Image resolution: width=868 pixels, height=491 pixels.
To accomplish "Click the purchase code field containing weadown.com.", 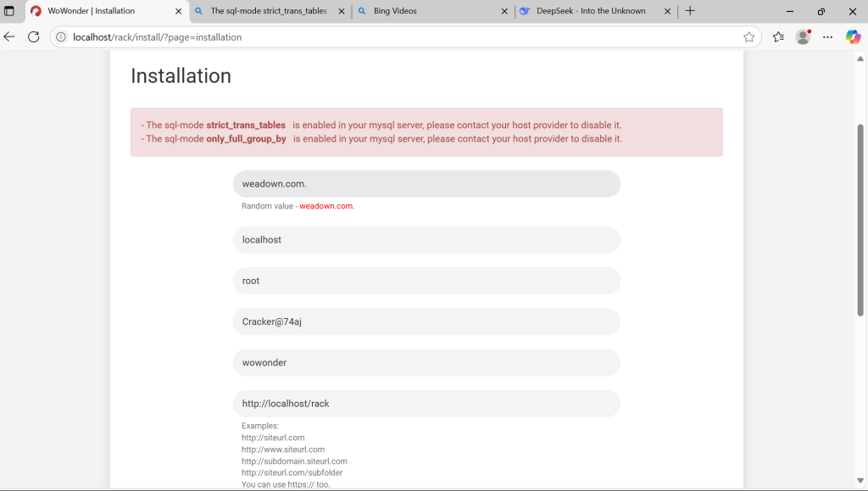I will coord(426,184).
